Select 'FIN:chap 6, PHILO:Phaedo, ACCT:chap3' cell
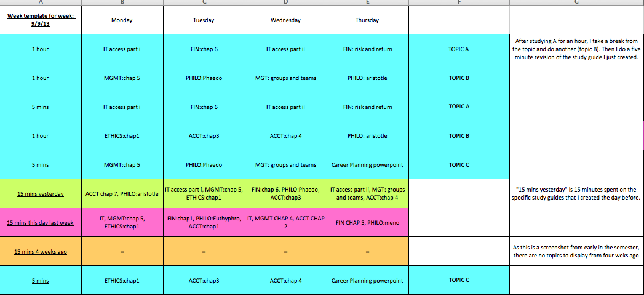644x295 pixels. (285, 193)
